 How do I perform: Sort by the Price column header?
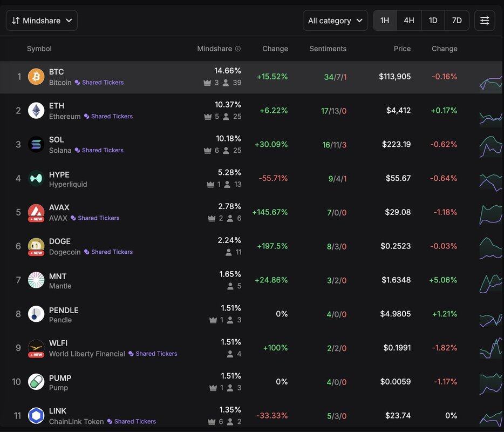(x=402, y=49)
